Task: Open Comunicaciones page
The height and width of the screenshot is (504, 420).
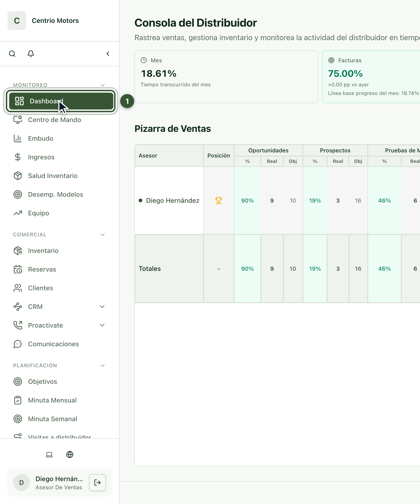Action: tap(59, 344)
